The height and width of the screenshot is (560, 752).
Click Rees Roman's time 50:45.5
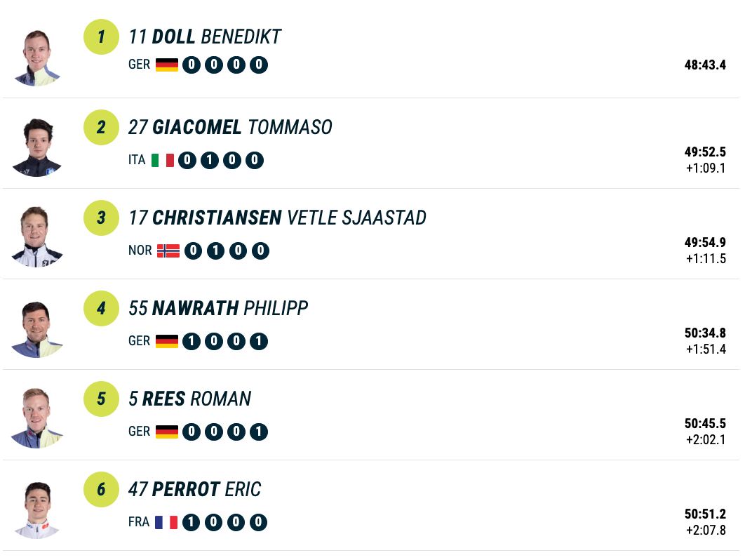(705, 423)
